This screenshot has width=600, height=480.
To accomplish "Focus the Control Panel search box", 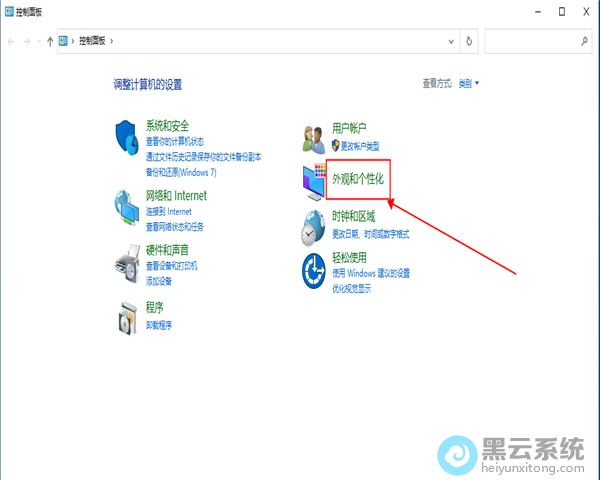I will (532, 41).
